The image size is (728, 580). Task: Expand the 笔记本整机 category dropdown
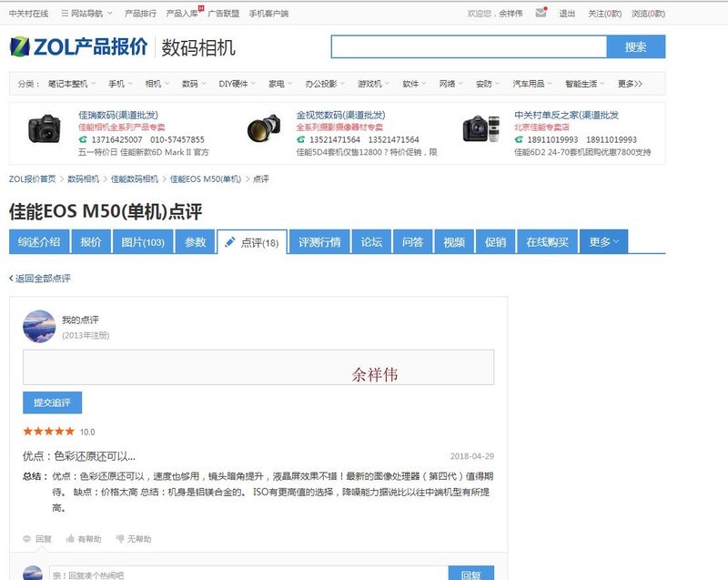(72, 84)
